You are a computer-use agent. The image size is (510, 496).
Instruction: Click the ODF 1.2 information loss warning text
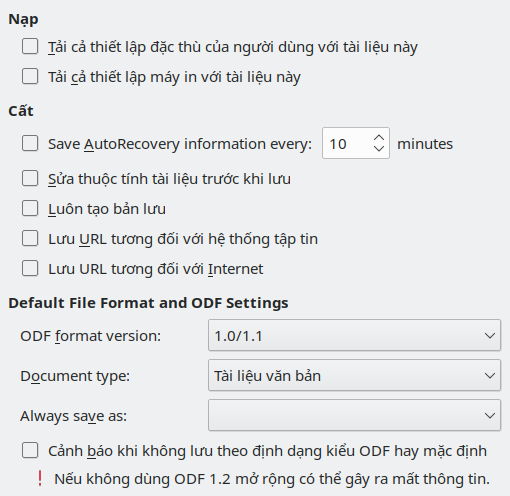272,479
